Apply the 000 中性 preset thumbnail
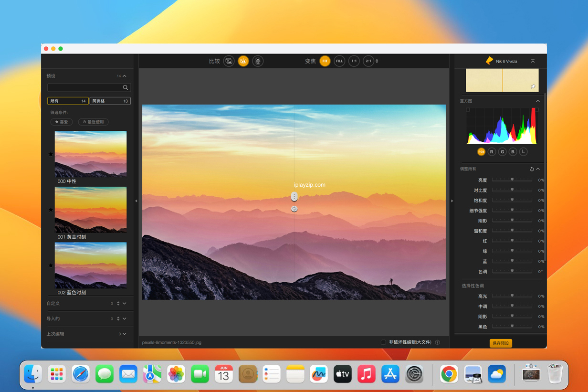 pyautogui.click(x=91, y=154)
